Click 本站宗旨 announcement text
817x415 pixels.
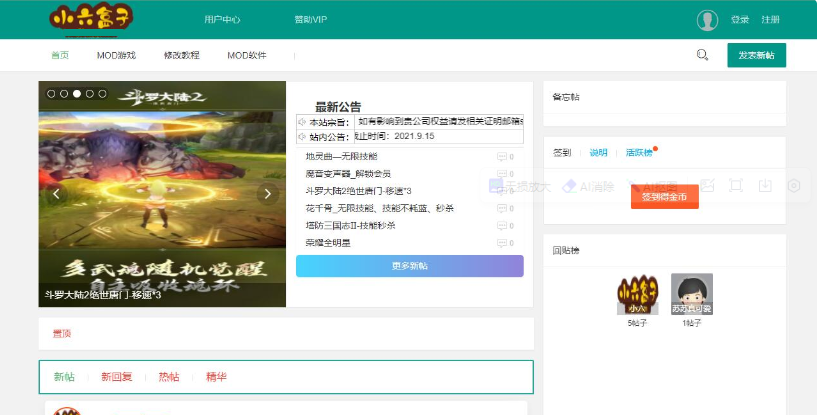click(x=440, y=121)
